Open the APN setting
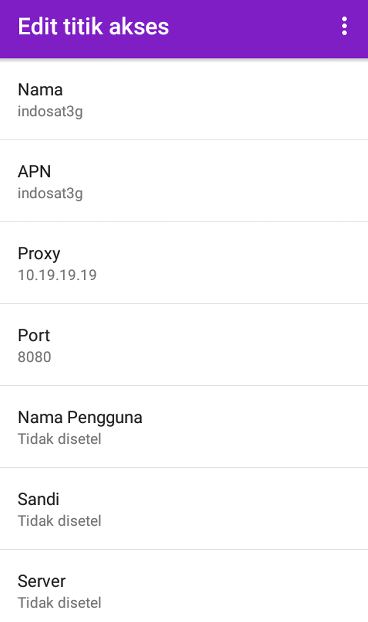 click(184, 180)
